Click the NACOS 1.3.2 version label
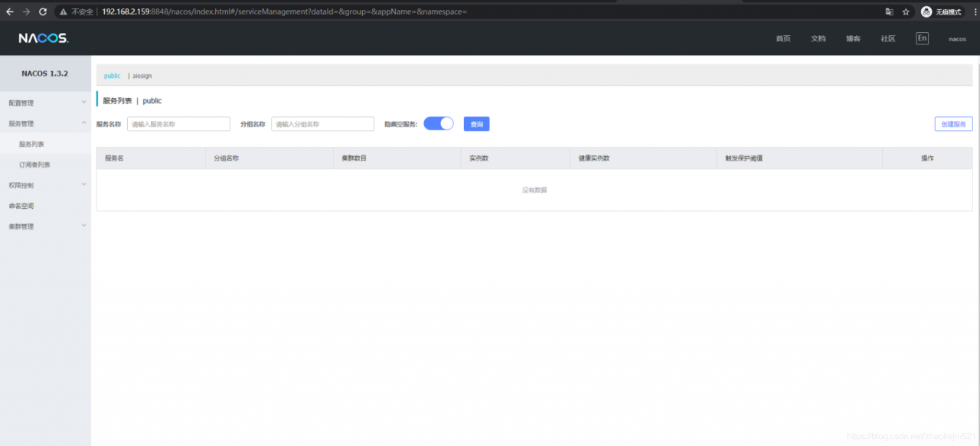The width and height of the screenshot is (980, 446). coord(45,73)
